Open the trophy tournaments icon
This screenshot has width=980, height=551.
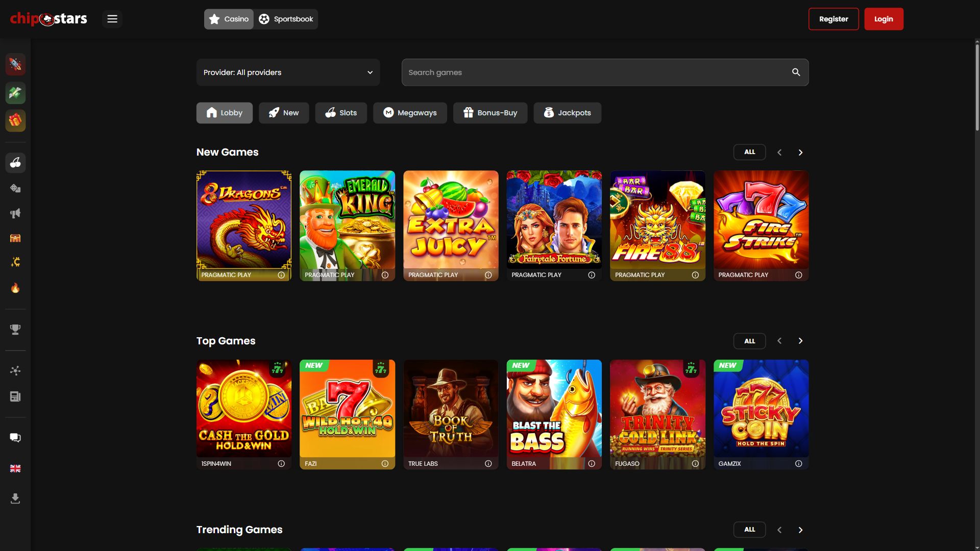[x=15, y=330]
